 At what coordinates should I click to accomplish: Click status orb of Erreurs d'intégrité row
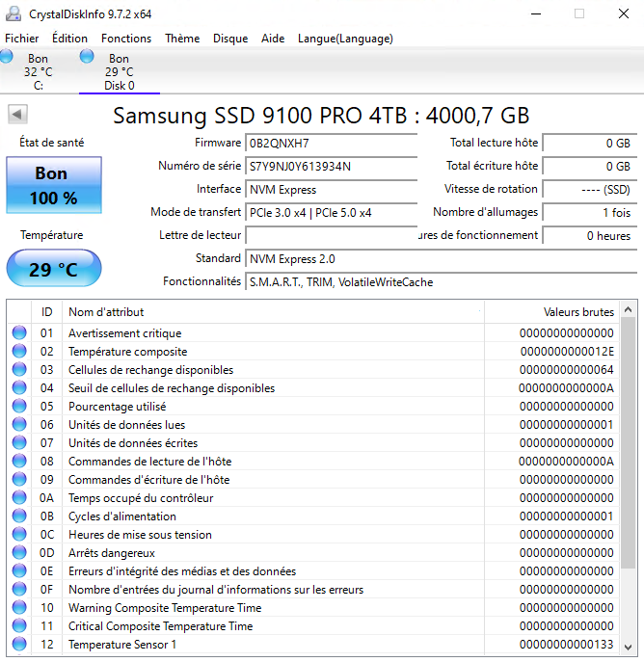19,570
